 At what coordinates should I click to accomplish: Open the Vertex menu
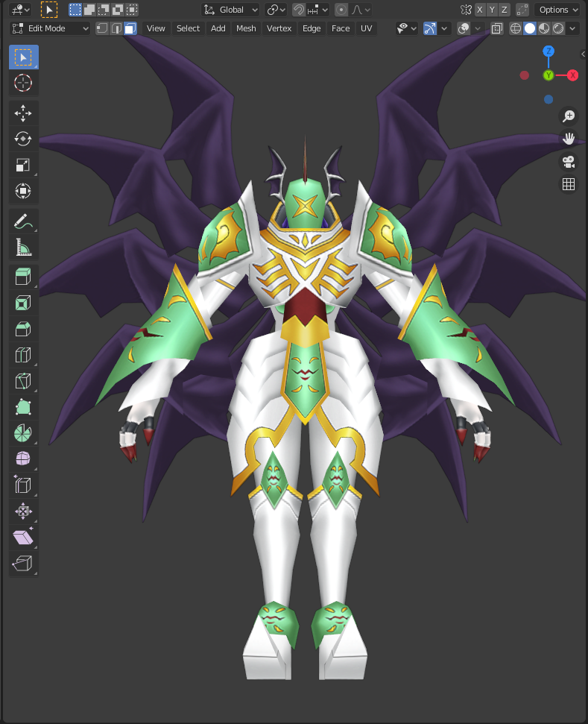pos(279,28)
